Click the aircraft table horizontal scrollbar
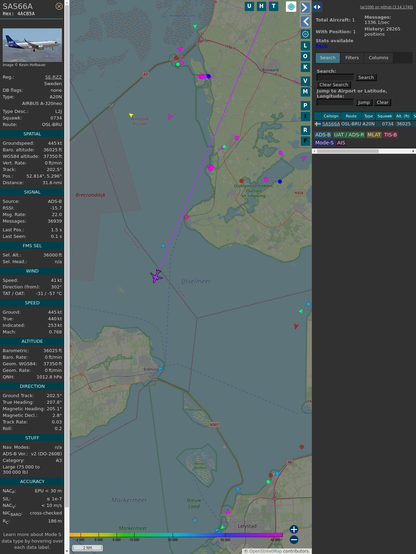Image resolution: width=416 pixels, height=554 pixels. (x=364, y=151)
